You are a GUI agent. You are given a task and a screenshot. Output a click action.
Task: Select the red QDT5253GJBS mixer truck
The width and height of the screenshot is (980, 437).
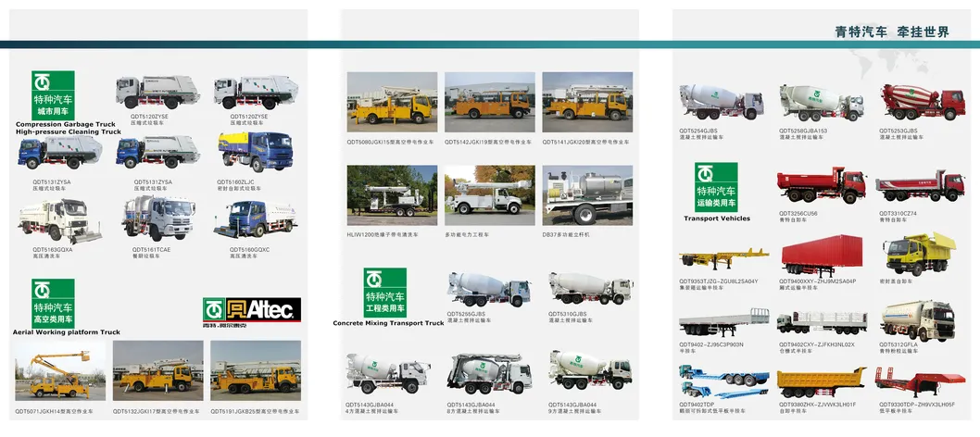click(x=922, y=102)
